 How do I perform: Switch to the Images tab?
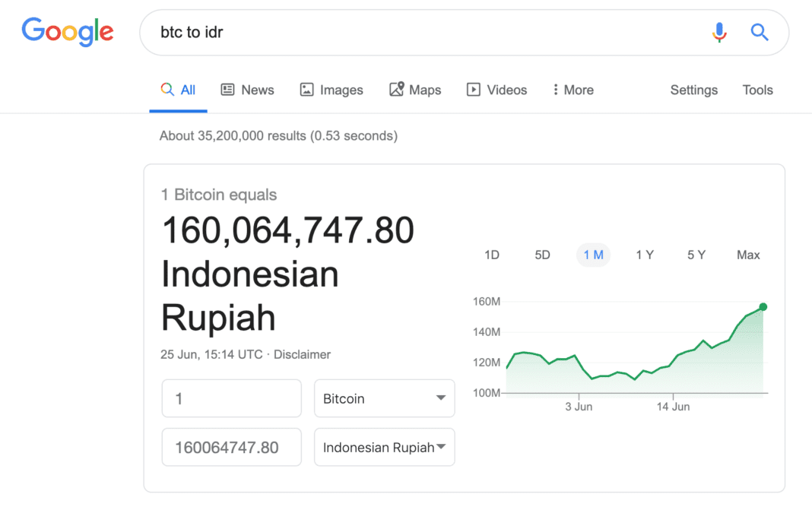pyautogui.click(x=331, y=90)
